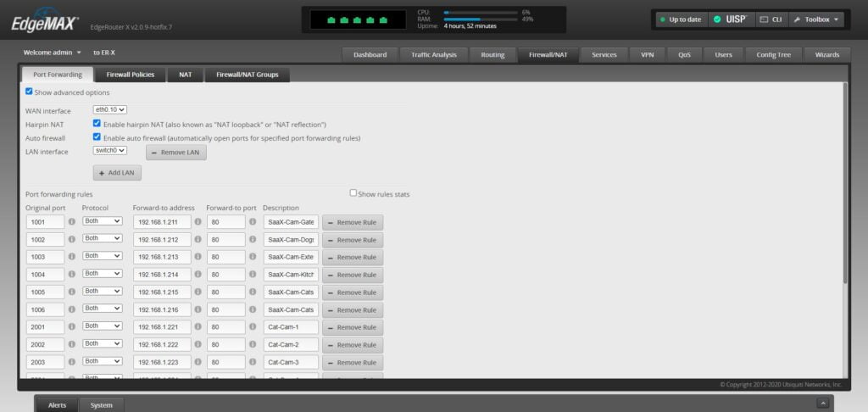This screenshot has height=412, width=868.
Task: Click info icon after address 192.168.1.212
Action: point(198,239)
